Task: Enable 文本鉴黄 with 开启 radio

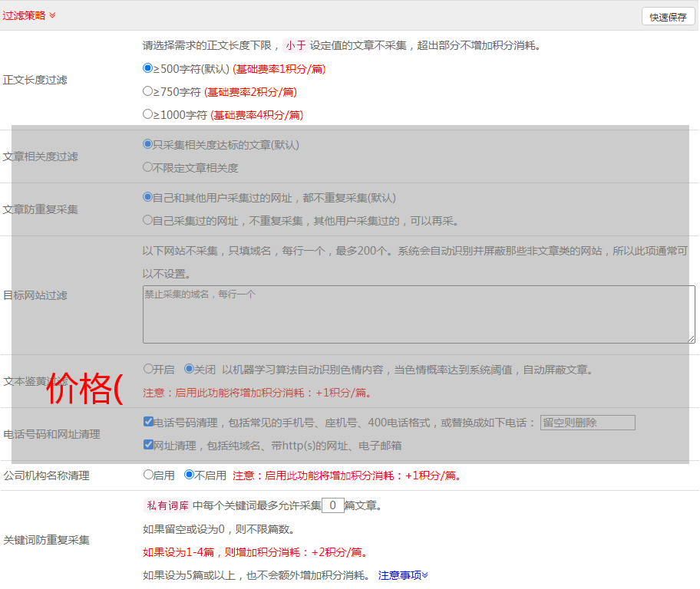Action: coord(149,369)
